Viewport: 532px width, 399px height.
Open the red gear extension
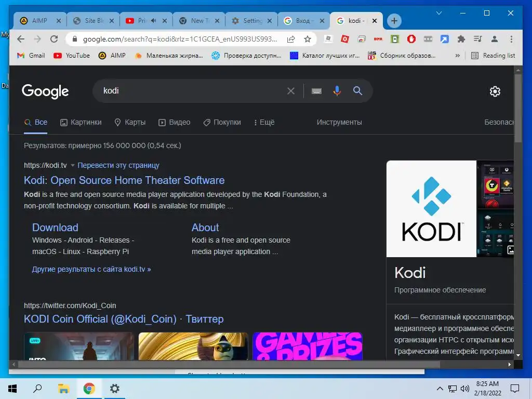tap(345, 39)
